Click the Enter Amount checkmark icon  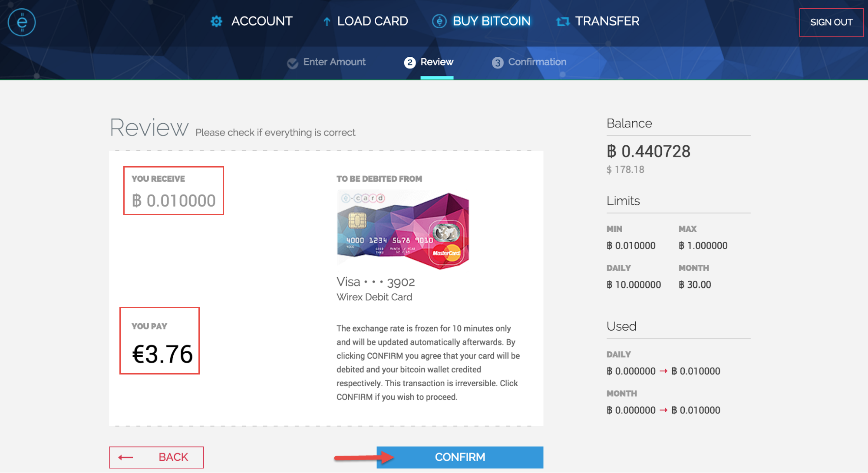coord(292,63)
